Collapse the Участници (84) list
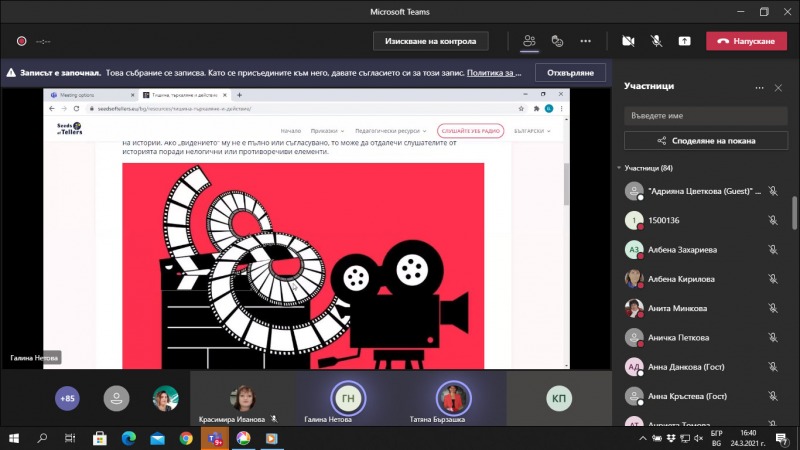The height and width of the screenshot is (450, 800). pyautogui.click(x=619, y=168)
